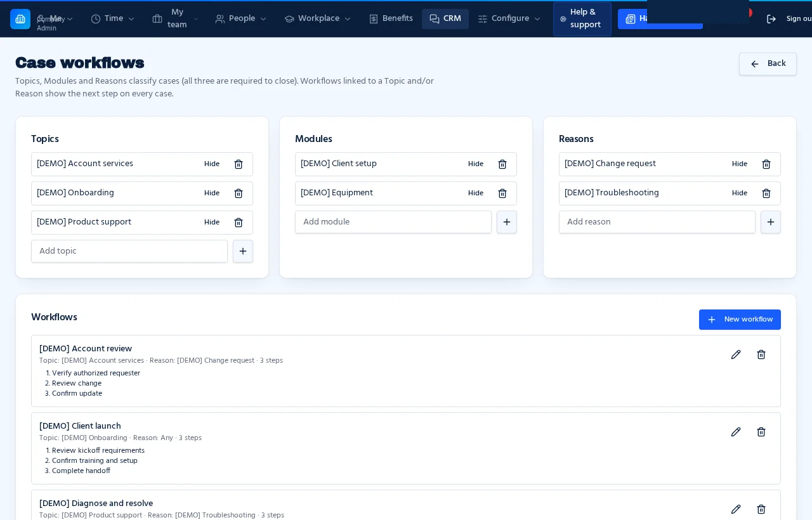This screenshot has width=812, height=520.
Task: Hide the Product support topic
Action: point(212,223)
